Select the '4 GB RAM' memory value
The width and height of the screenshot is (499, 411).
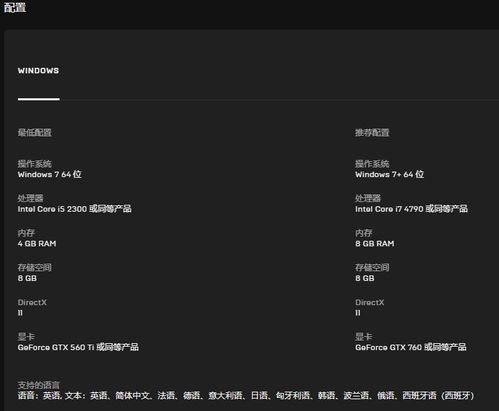[x=37, y=244]
